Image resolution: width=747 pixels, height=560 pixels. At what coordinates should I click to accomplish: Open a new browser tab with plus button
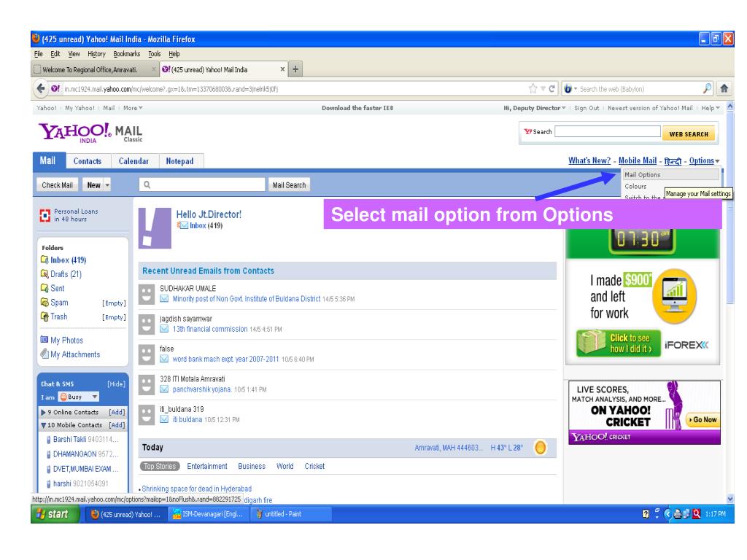point(295,69)
